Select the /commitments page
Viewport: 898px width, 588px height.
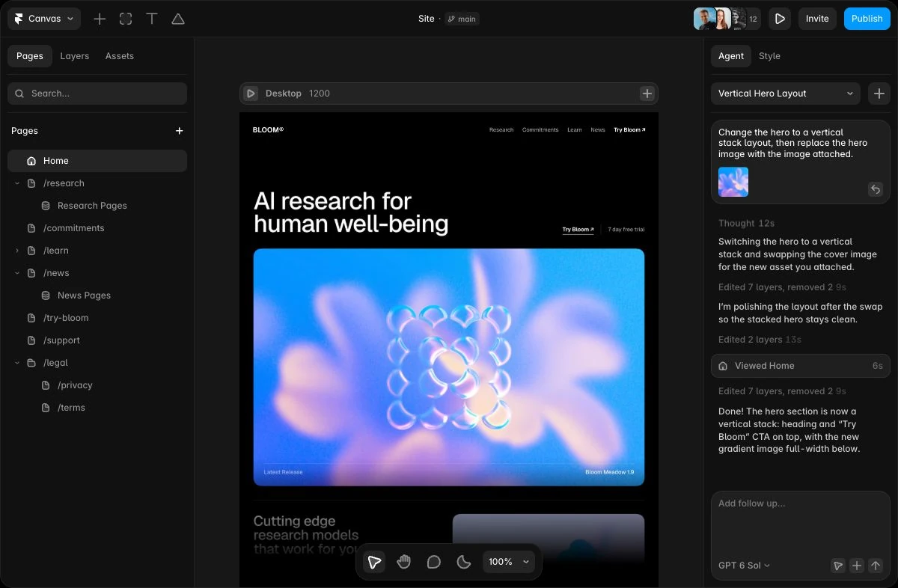(97, 228)
